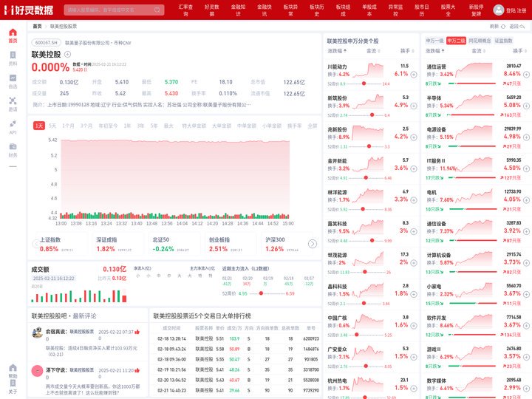Add 金开新能 with its plus icon
Viewport: 532px width, 399px height.
414,168
